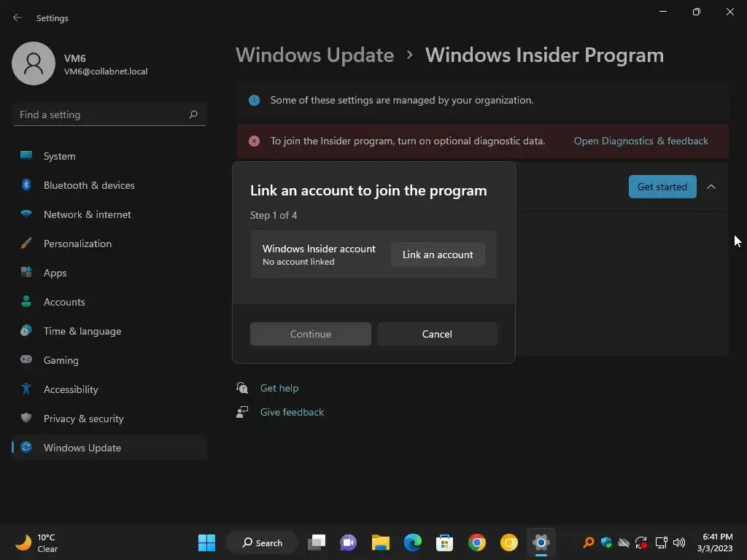
Task: Click the network tray icon
Action: tap(661, 542)
